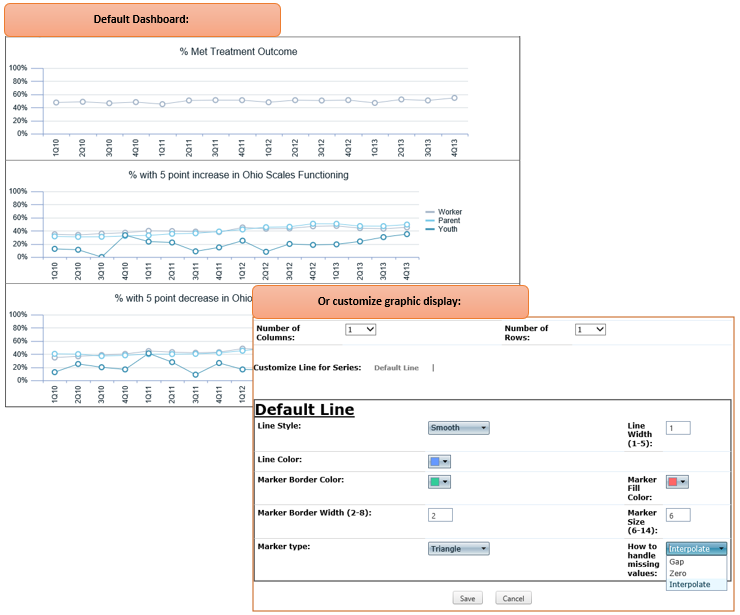This screenshot has width=740, height=615.
Task: Open the Marker type Triangle dropdown
Action: 458,548
